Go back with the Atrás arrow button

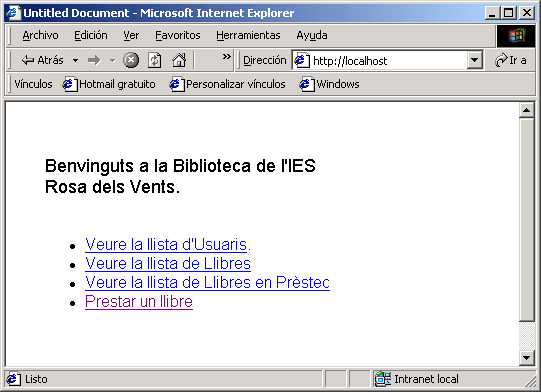pos(42,60)
